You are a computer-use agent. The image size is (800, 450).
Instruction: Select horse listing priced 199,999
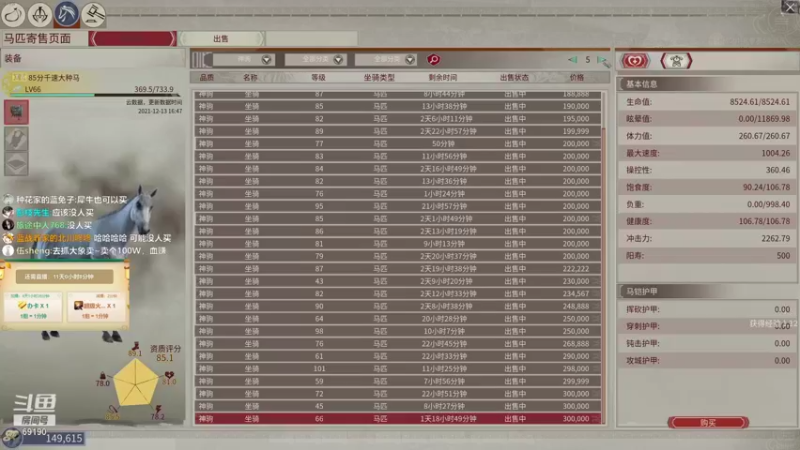coord(398,131)
